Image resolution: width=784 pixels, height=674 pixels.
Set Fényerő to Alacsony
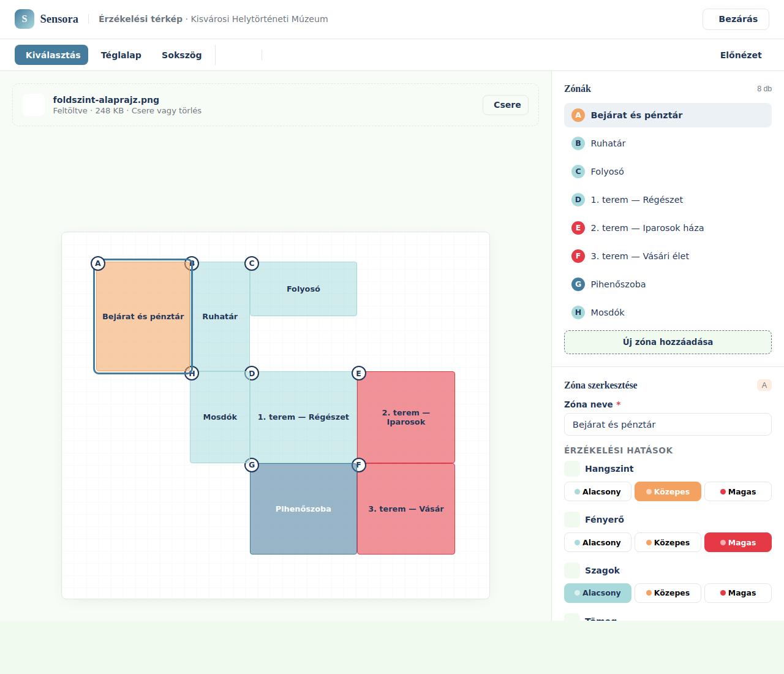(x=598, y=542)
